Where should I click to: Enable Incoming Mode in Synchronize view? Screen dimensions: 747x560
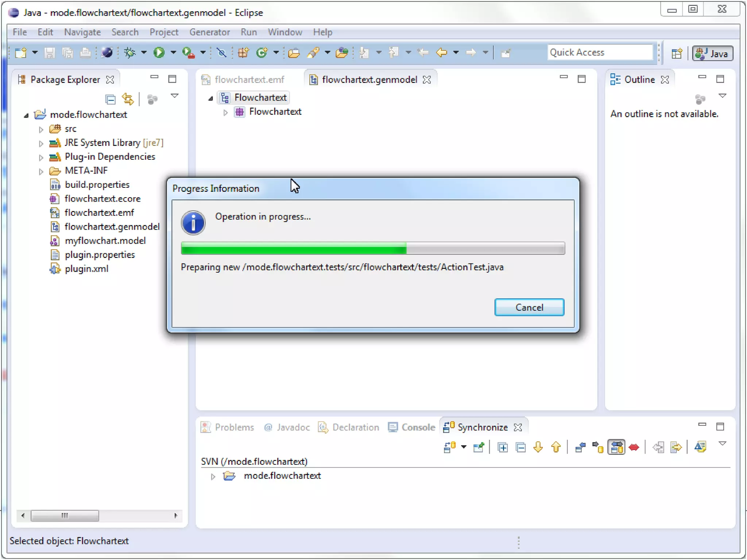coord(580,447)
